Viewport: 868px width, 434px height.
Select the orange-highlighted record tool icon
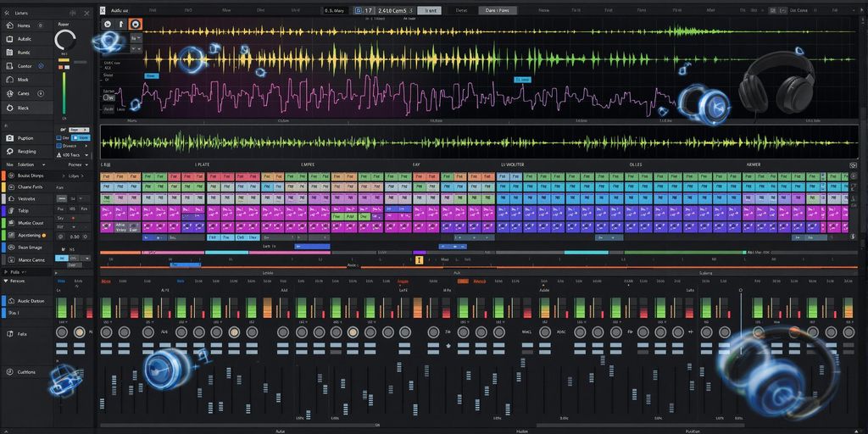pyautogui.click(x=136, y=25)
